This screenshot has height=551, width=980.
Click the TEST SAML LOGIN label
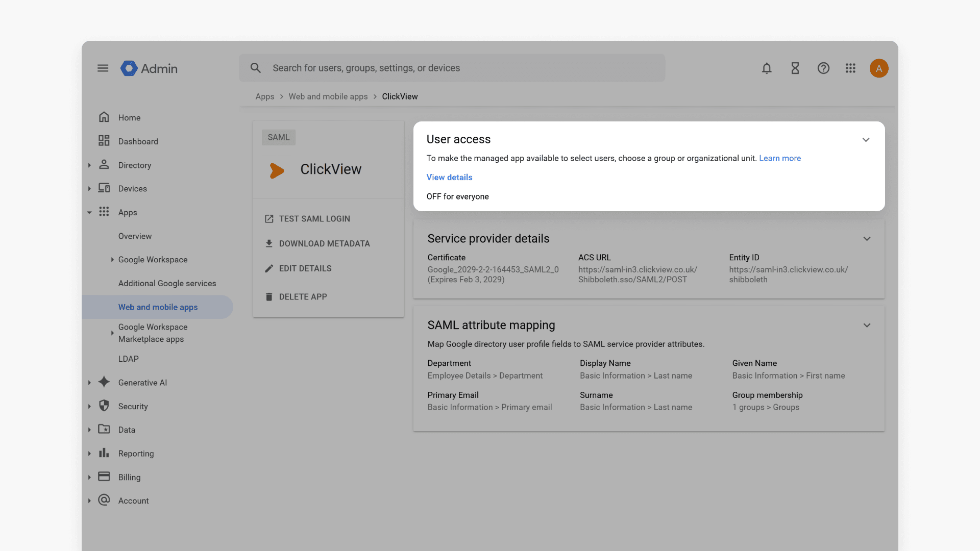314,219
